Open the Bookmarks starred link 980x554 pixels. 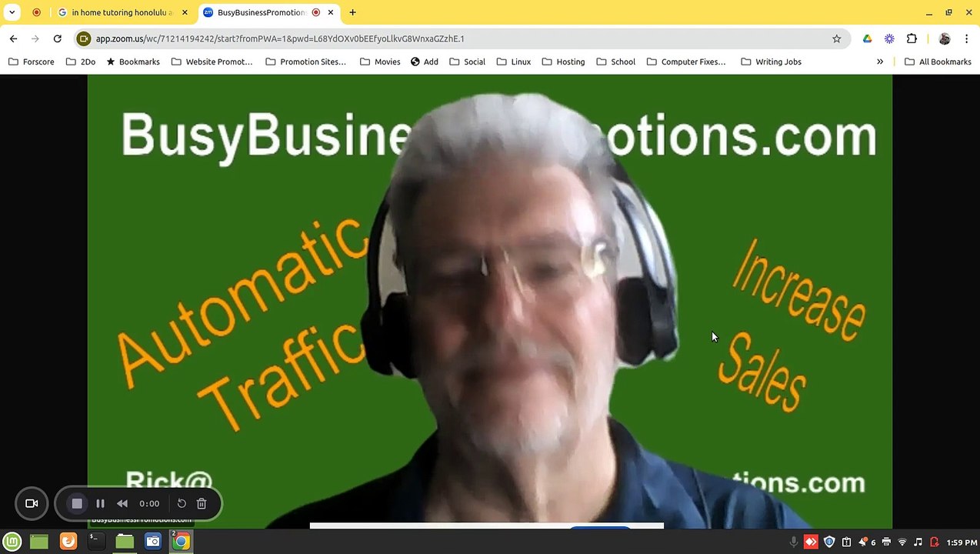coord(133,62)
